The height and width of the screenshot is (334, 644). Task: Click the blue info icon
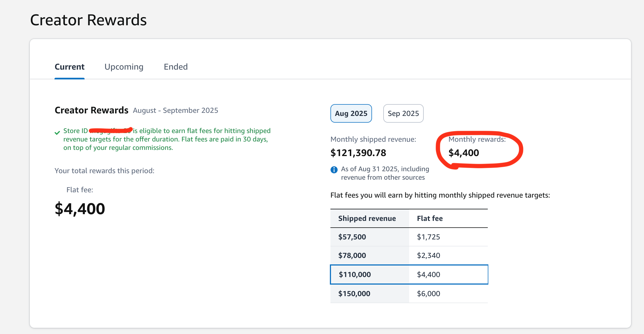coord(334,170)
